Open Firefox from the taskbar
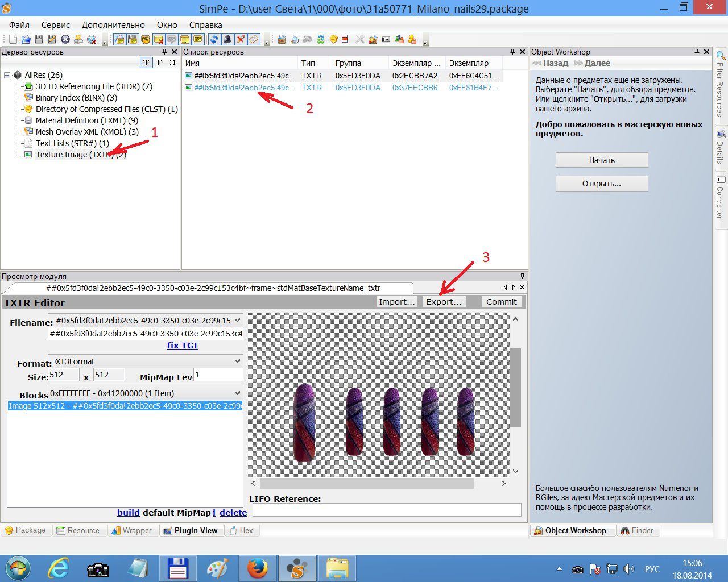 [x=257, y=568]
